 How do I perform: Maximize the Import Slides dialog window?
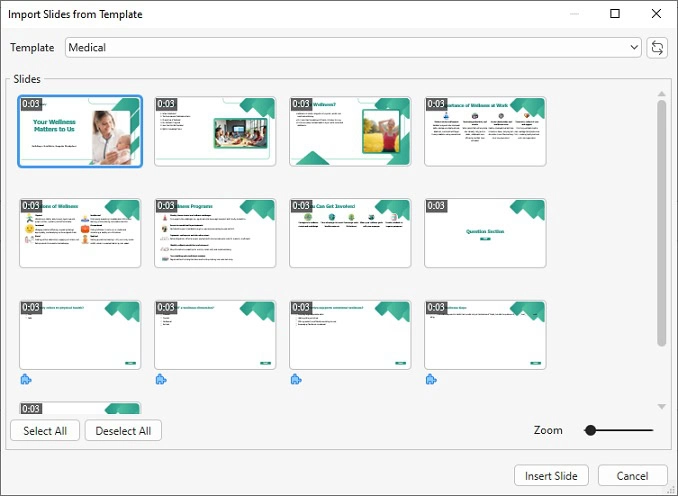[615, 14]
